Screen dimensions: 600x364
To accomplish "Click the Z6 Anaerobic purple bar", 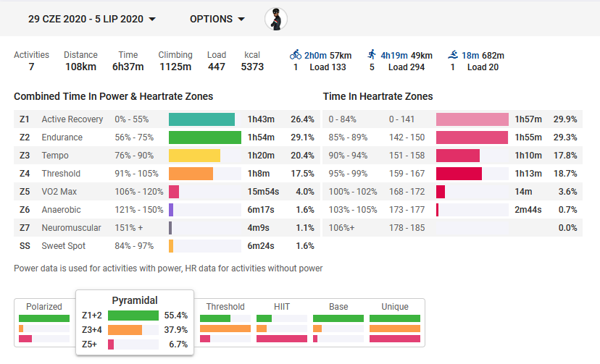I will point(171,210).
